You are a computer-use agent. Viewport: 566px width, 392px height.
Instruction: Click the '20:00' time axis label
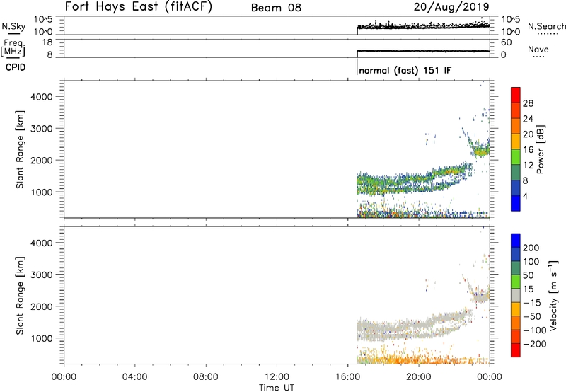coord(419,377)
